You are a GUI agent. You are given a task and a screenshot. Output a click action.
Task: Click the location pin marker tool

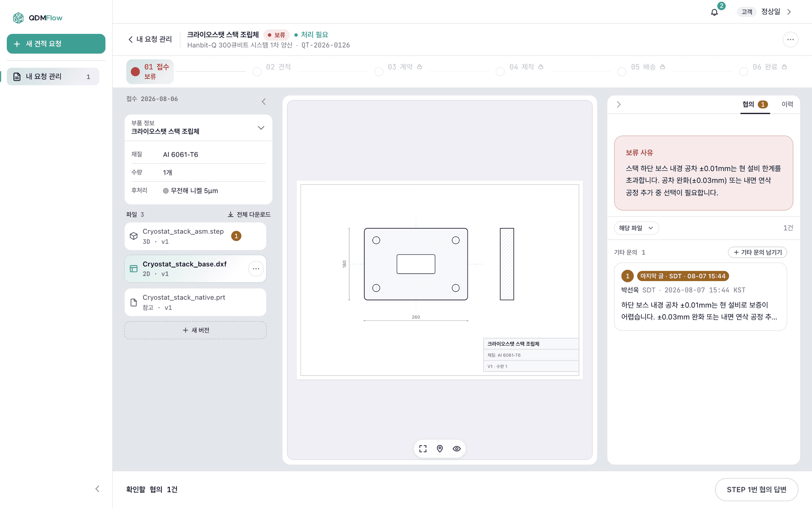[x=440, y=449]
